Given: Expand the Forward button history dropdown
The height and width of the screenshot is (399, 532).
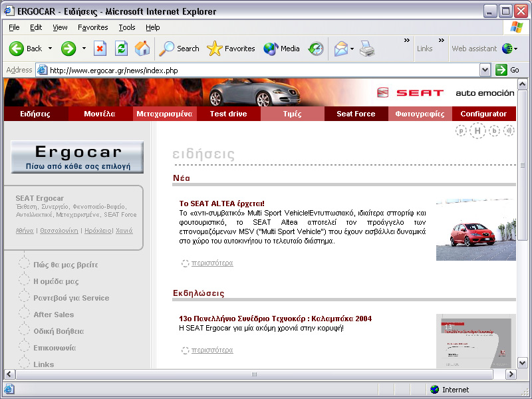Looking at the screenshot, I should [x=84, y=49].
